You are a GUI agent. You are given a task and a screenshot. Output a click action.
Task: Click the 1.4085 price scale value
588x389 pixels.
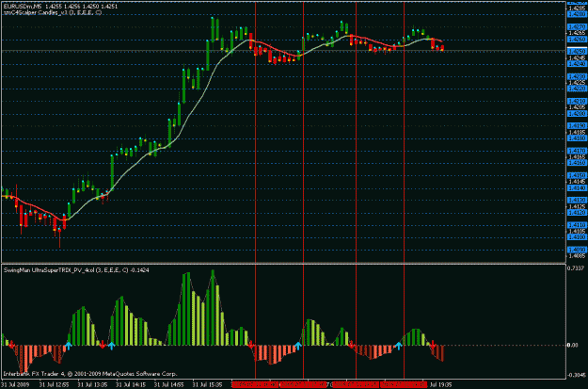(577, 256)
